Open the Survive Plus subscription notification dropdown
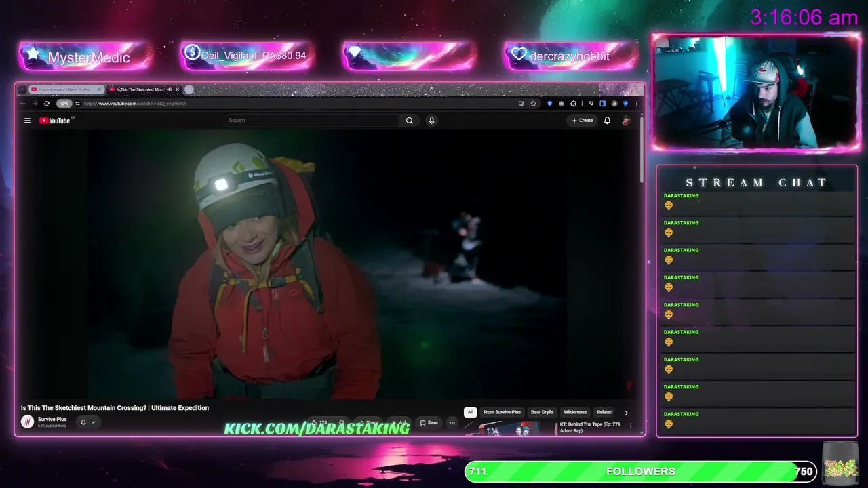Image resolution: width=868 pixels, height=488 pixels. click(87, 422)
